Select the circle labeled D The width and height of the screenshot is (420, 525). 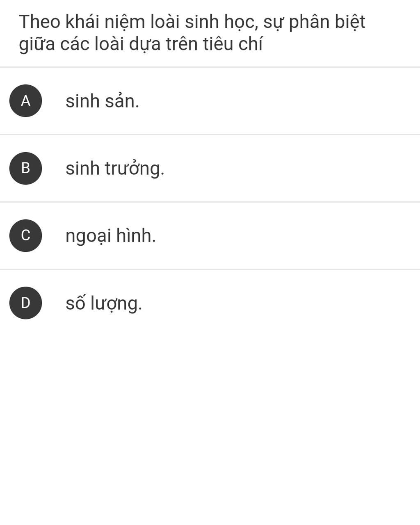[x=25, y=303]
